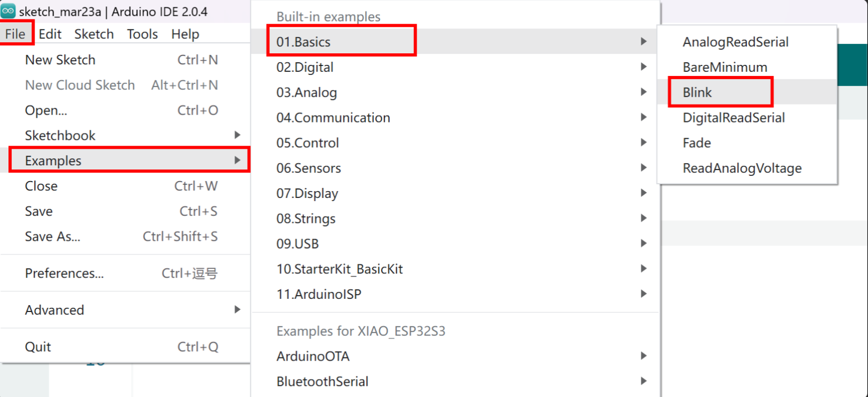Open the 04.Communication examples category
The width and height of the screenshot is (868, 397).
[333, 118]
